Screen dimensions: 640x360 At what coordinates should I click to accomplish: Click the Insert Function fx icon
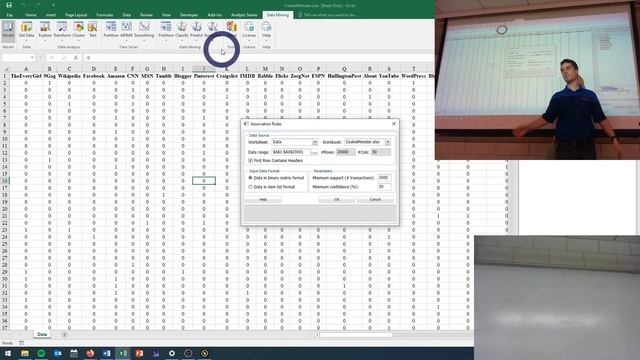click(76, 58)
